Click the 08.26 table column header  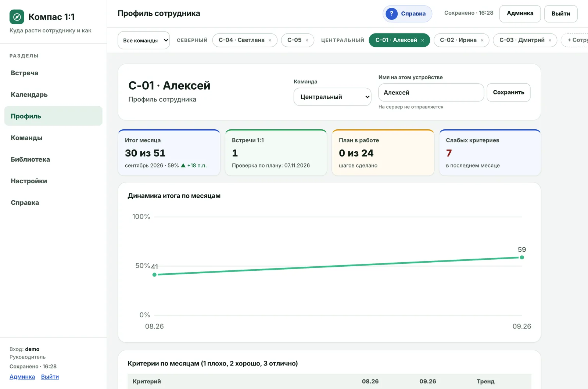point(370,382)
